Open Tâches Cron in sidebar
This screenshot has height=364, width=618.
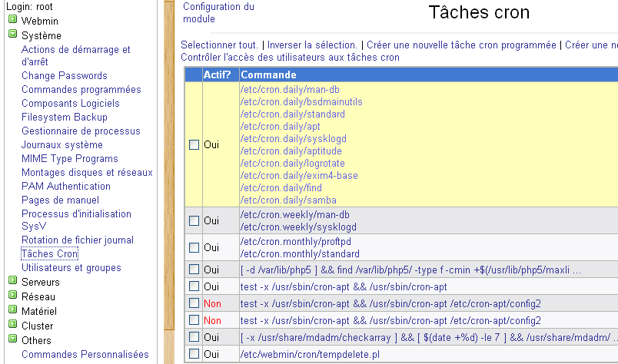click(x=50, y=253)
